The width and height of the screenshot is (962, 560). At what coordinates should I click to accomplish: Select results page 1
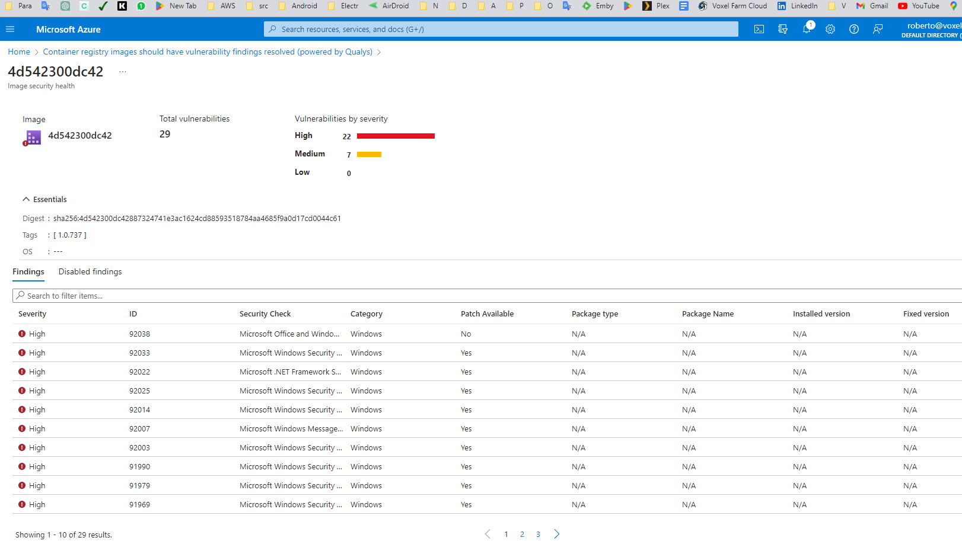(x=506, y=535)
